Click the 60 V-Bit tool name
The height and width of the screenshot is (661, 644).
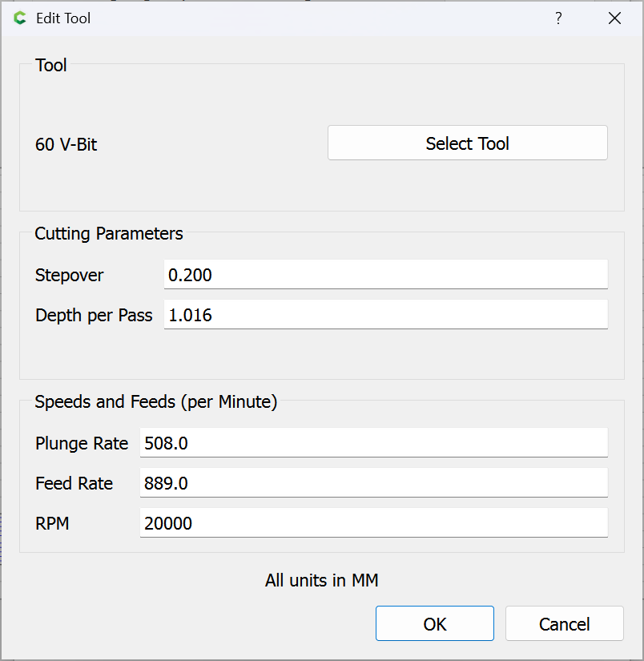click(x=66, y=145)
